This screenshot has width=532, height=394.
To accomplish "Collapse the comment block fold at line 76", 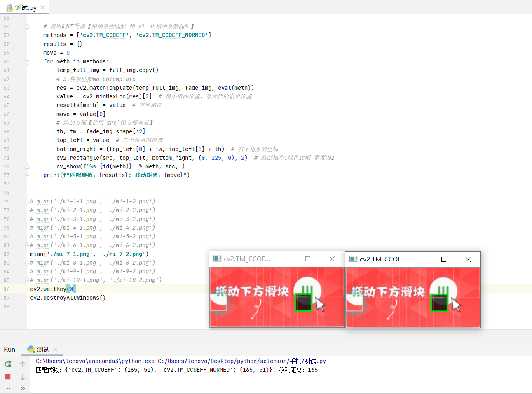I will 27,202.
